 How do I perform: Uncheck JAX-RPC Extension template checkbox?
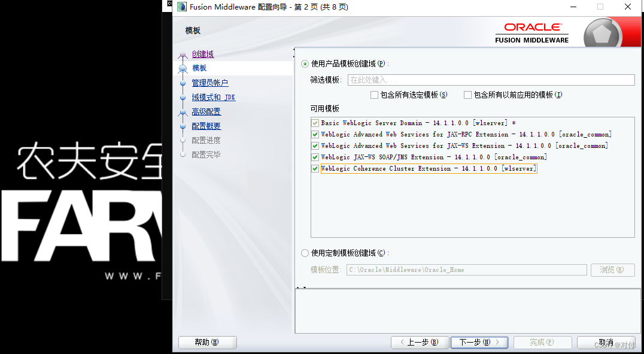[x=315, y=134]
